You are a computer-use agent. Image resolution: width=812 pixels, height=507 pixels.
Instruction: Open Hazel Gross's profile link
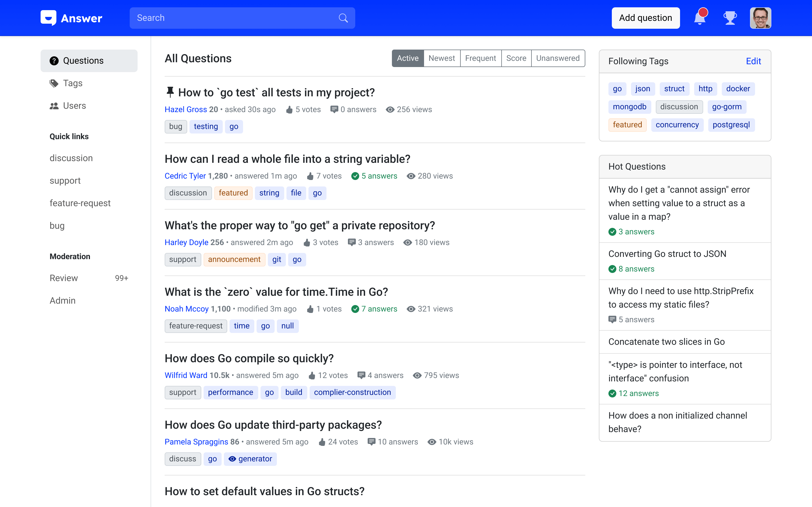[x=186, y=110]
